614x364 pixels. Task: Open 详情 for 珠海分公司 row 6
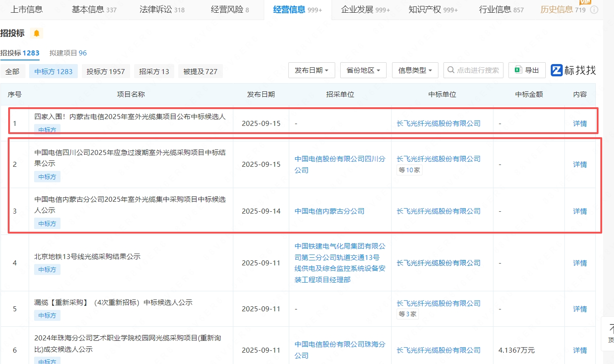(580, 350)
